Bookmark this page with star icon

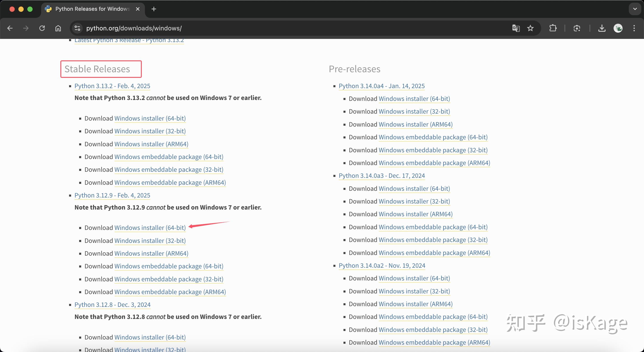530,28
